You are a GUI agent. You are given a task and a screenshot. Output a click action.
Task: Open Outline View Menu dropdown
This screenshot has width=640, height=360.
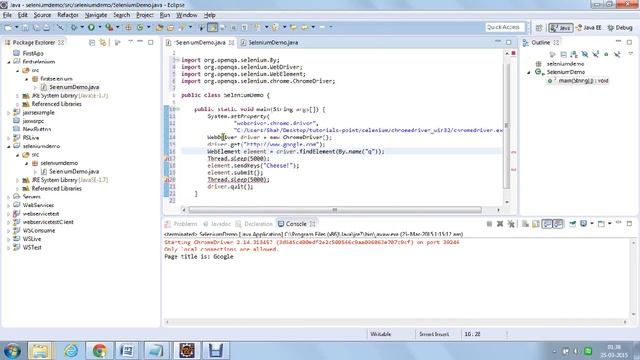pos(630,54)
